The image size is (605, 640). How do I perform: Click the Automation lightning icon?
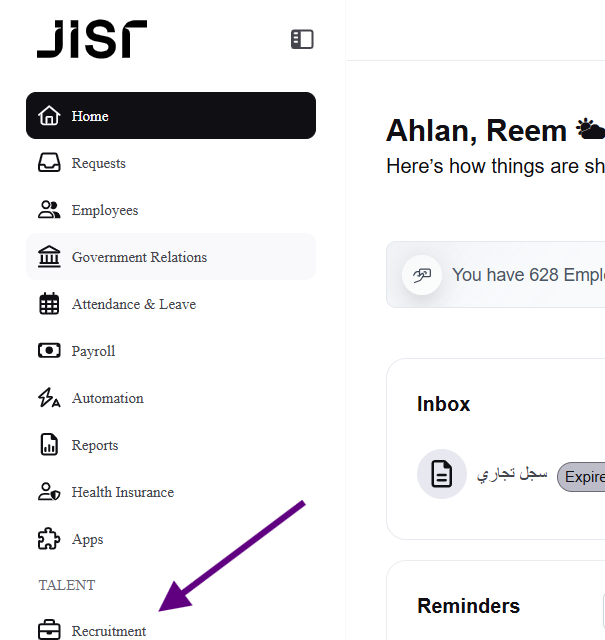tap(49, 398)
